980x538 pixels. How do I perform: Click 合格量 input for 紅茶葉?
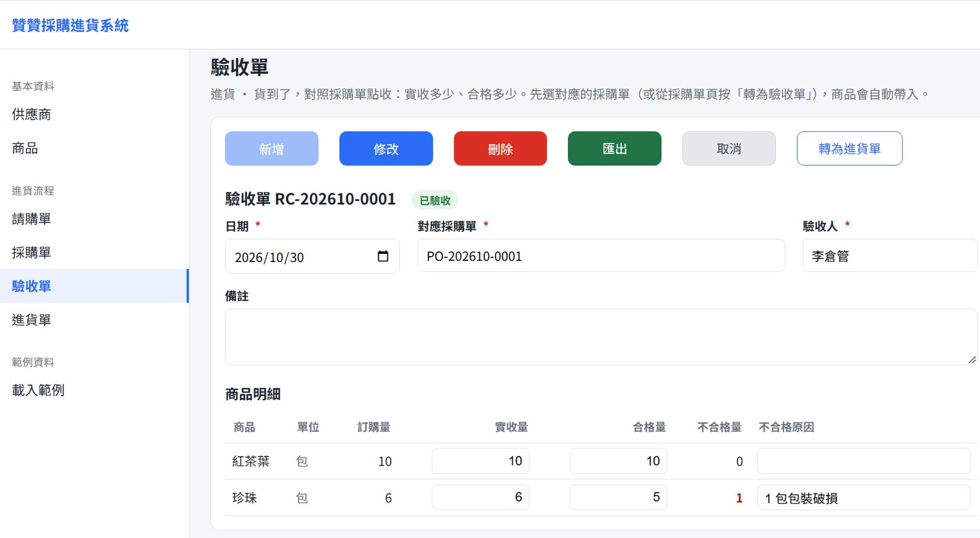click(618, 461)
